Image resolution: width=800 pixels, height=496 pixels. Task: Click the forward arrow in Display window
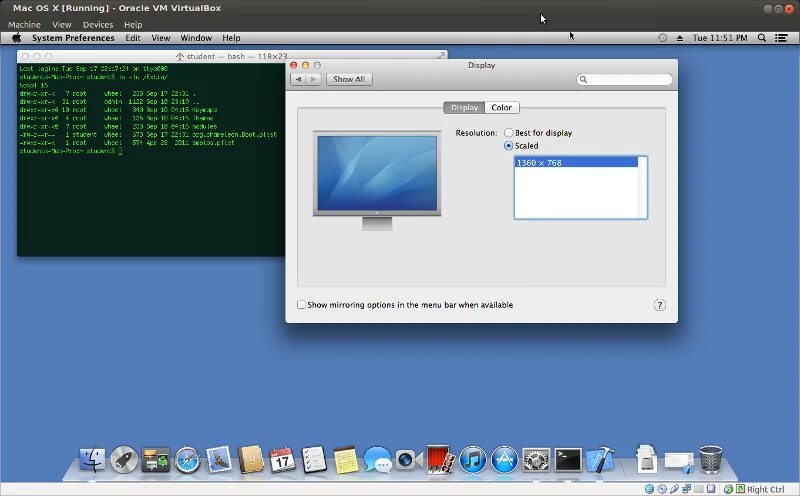pyautogui.click(x=313, y=79)
